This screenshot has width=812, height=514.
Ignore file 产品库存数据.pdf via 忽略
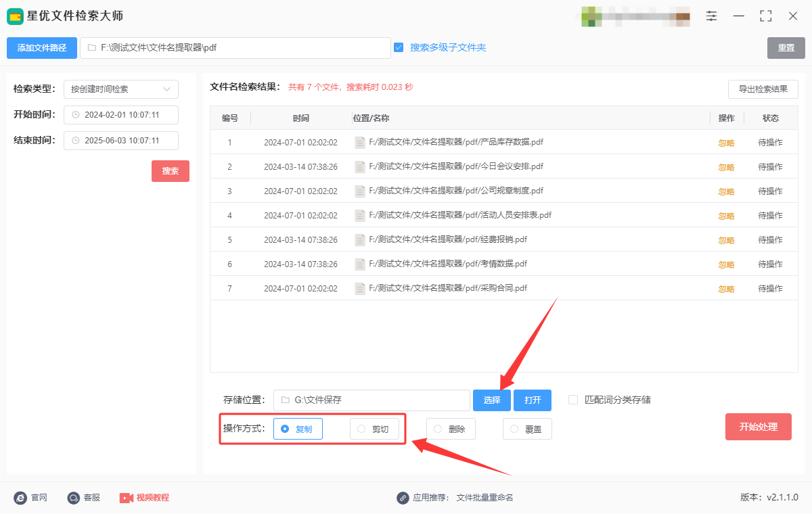point(726,143)
